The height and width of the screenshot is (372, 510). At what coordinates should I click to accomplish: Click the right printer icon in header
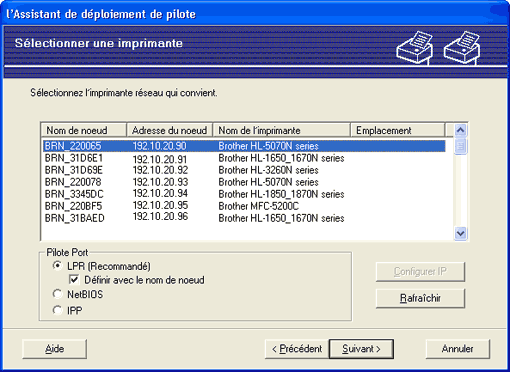[x=462, y=48]
